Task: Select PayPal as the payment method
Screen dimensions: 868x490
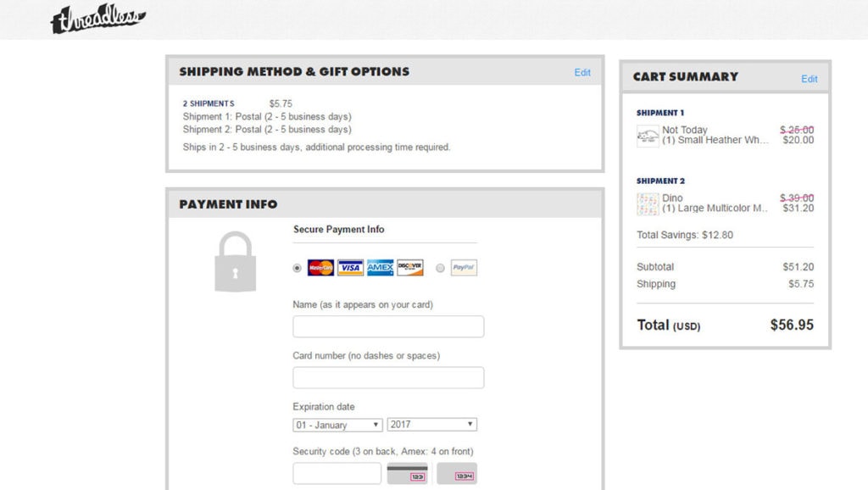Action: 440,267
